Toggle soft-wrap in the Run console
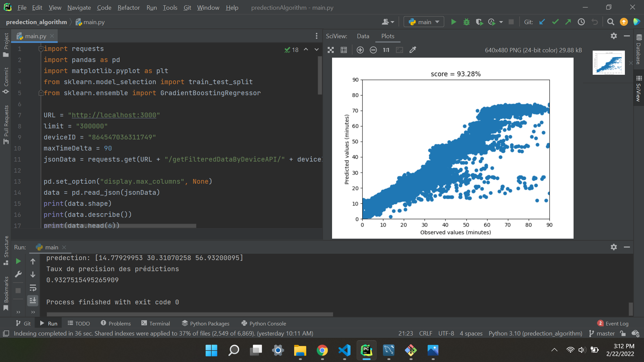Image resolution: width=644 pixels, height=362 pixels. pos(33,288)
